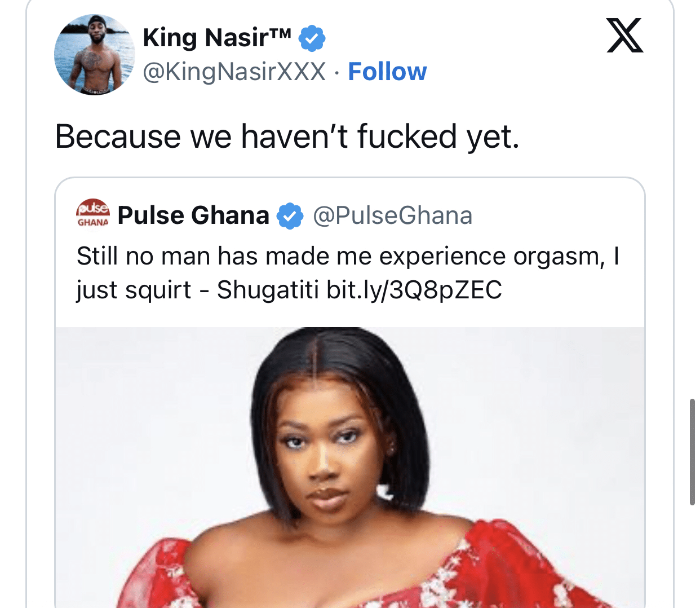Image resolution: width=700 pixels, height=608 pixels.
Task: Open the quoted Pulse Ghana tweet text
Action: (348, 273)
